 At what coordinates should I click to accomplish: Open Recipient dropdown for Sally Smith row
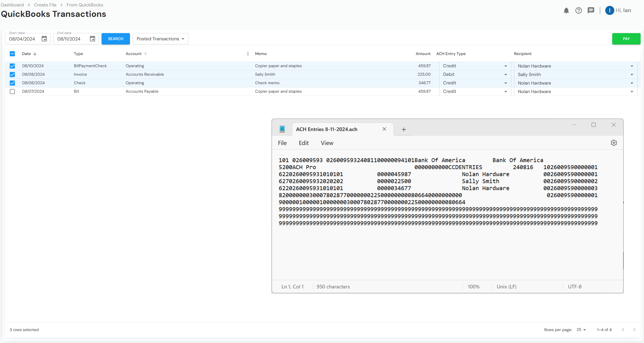[x=632, y=75]
